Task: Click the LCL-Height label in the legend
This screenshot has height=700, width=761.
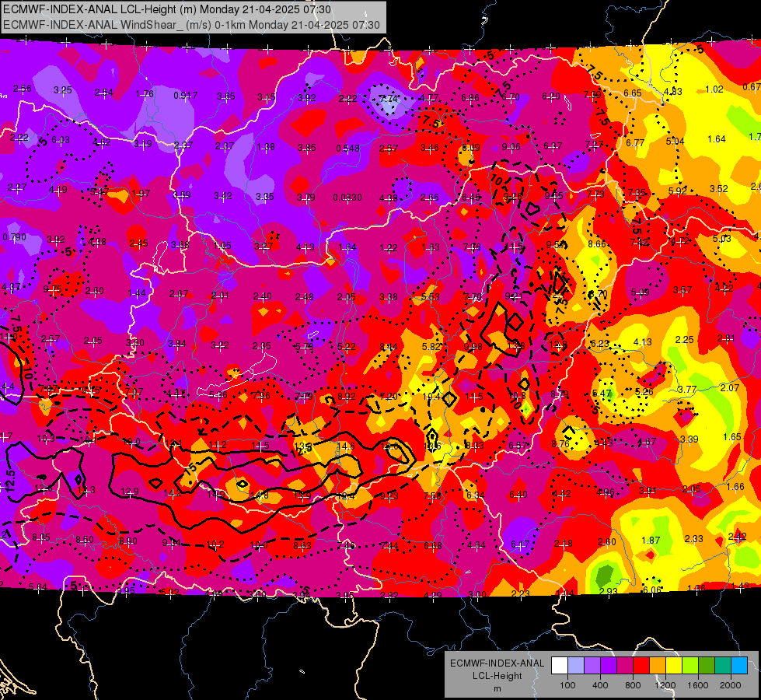Action: (x=497, y=676)
